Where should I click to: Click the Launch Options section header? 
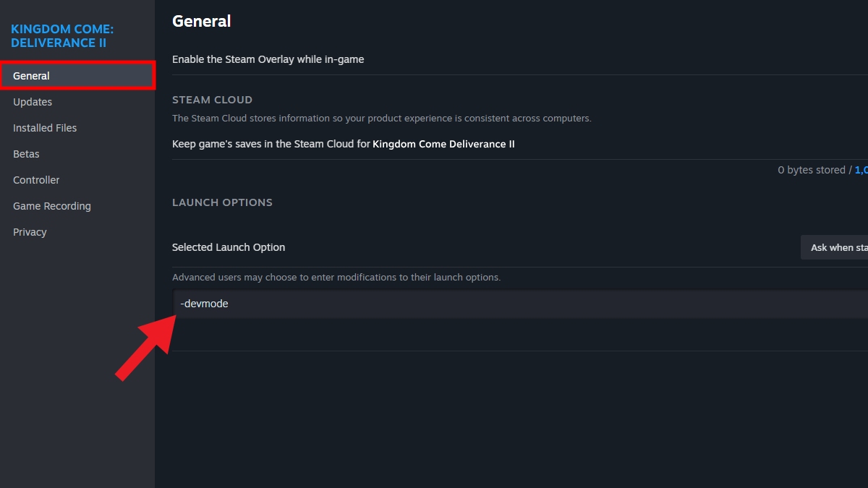point(222,202)
